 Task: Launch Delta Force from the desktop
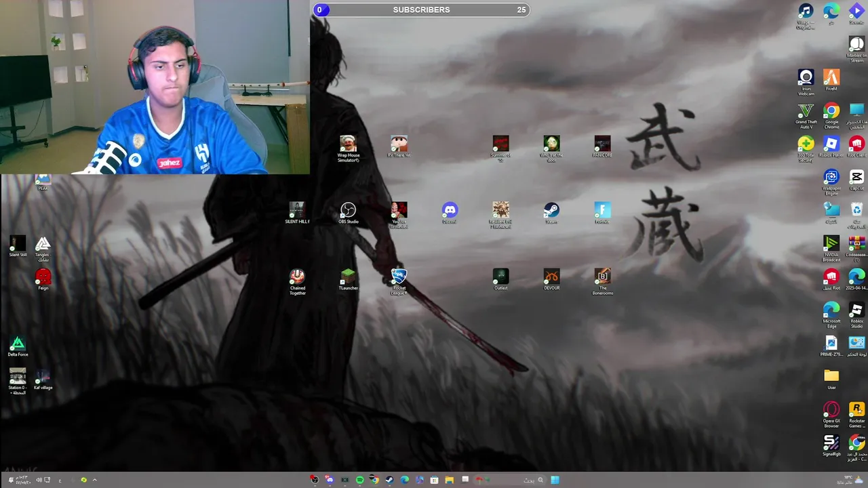[18, 346]
